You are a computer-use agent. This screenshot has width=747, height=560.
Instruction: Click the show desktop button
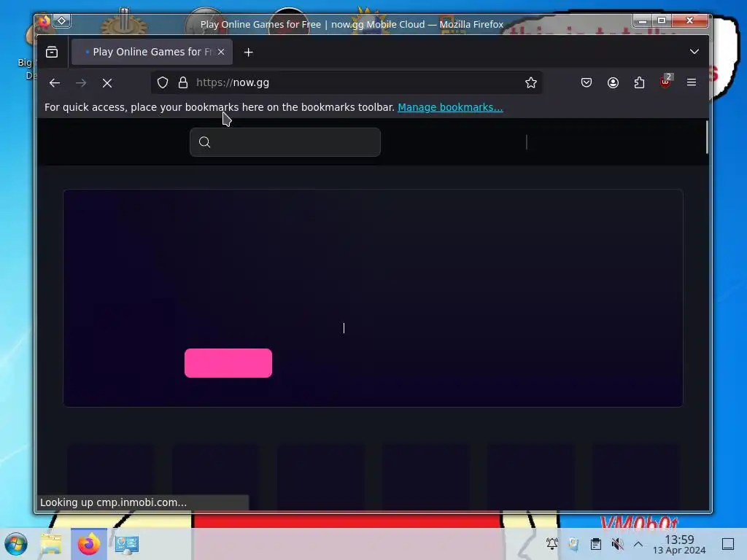pyautogui.click(x=728, y=544)
